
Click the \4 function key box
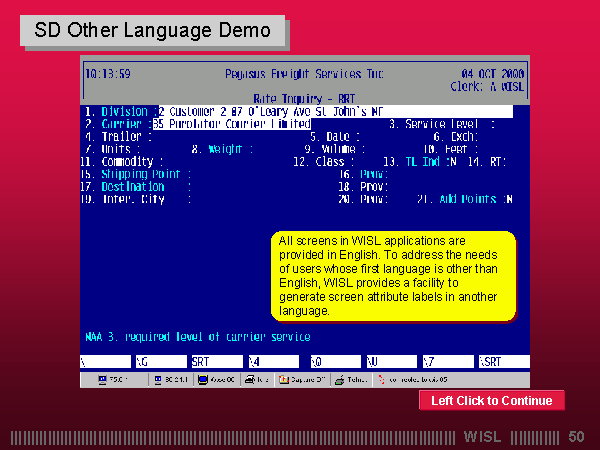click(272, 361)
